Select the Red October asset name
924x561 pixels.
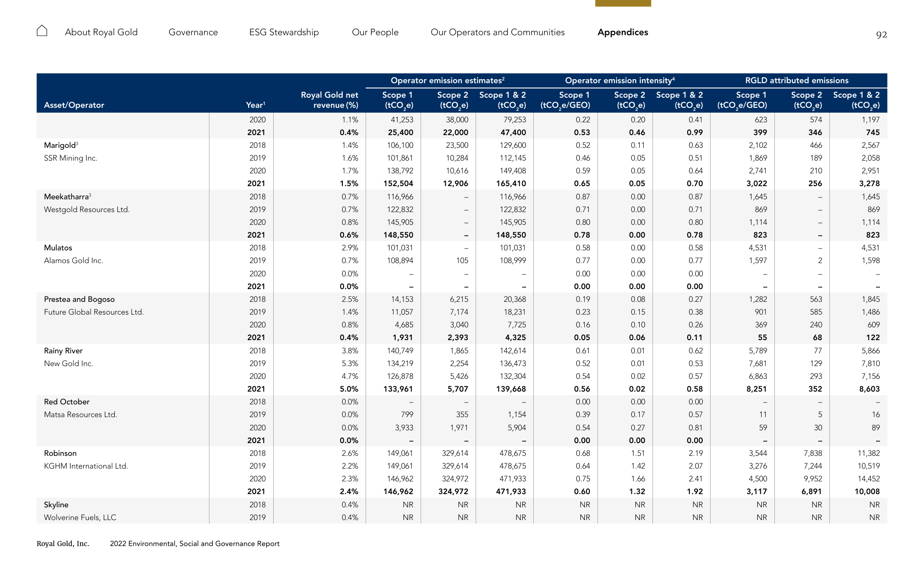(x=66, y=402)
